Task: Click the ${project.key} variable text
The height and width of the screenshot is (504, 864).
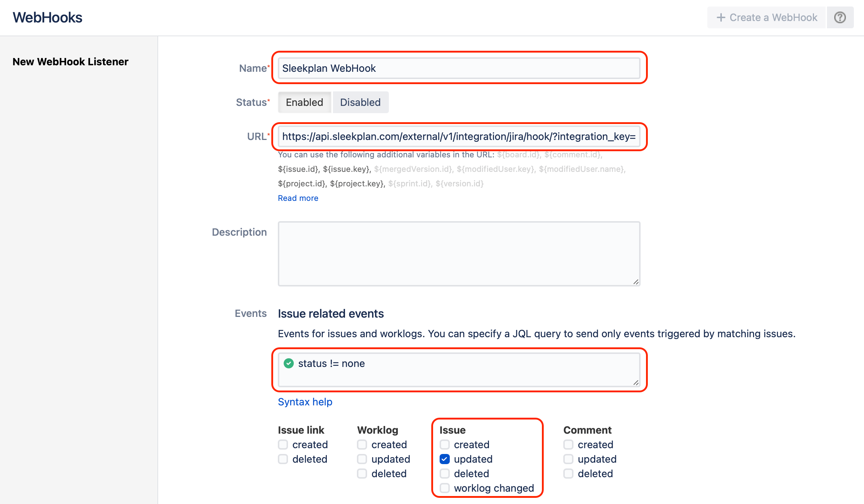Action: 357,183
